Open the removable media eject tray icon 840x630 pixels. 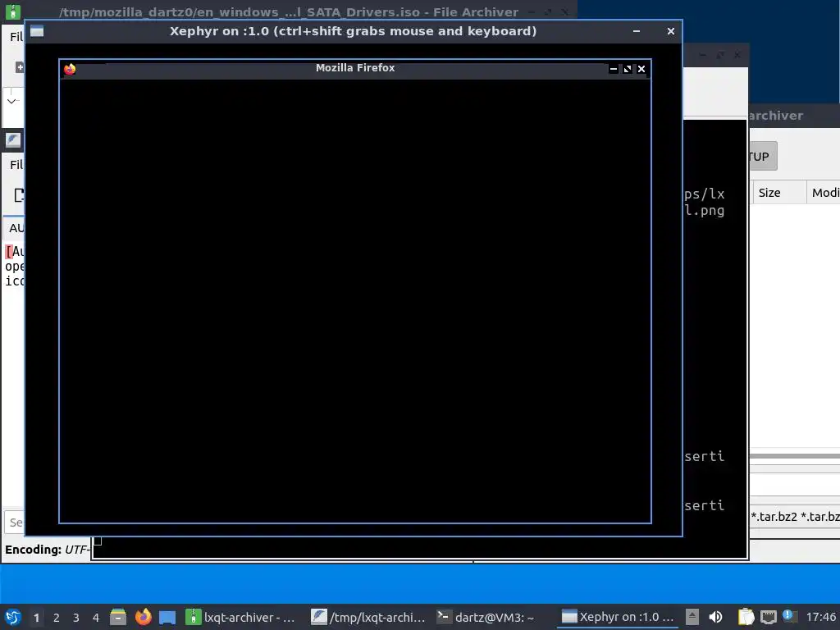(x=692, y=617)
